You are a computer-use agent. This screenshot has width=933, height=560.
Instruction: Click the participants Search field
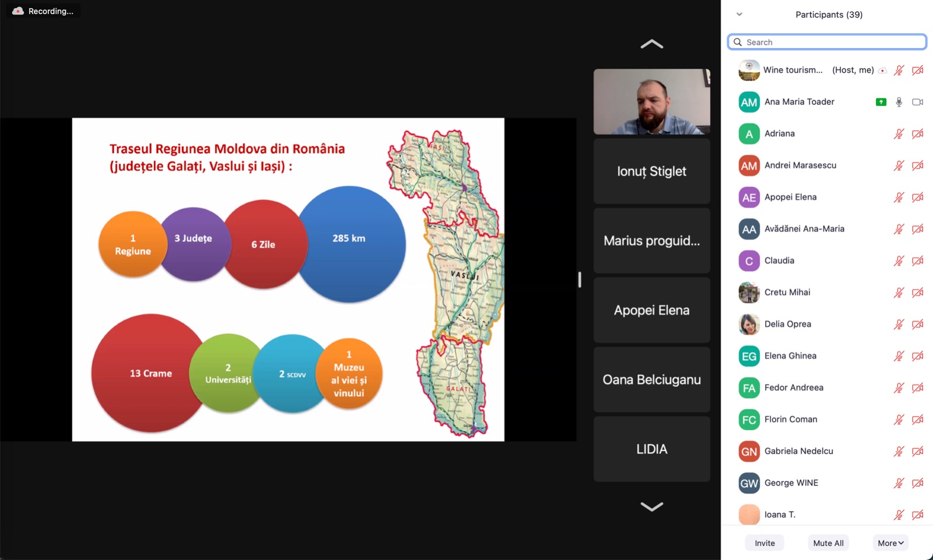click(x=827, y=42)
